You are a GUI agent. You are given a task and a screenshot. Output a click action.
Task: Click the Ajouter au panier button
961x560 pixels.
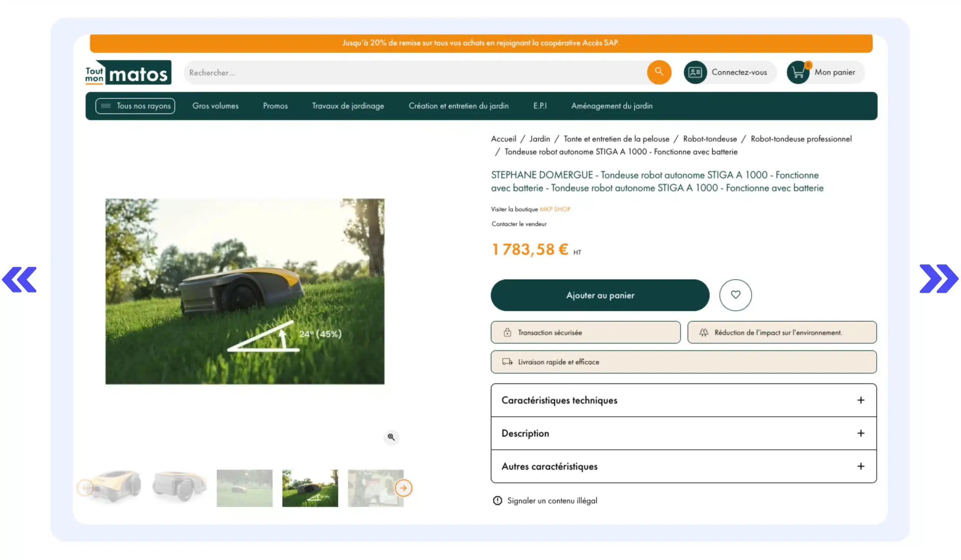(x=600, y=295)
